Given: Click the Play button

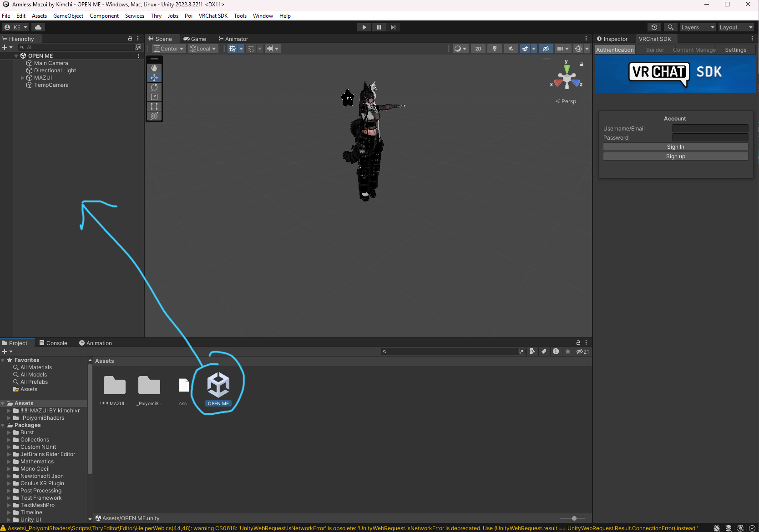Looking at the screenshot, I should tap(364, 27).
